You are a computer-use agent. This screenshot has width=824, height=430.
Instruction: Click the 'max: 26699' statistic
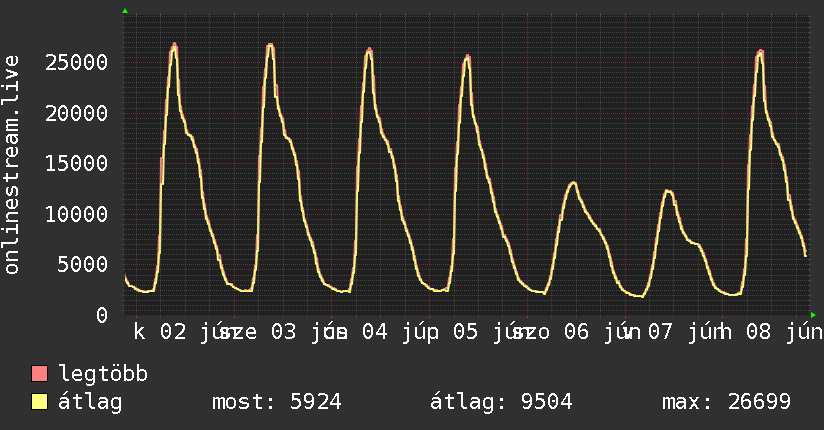(x=726, y=402)
